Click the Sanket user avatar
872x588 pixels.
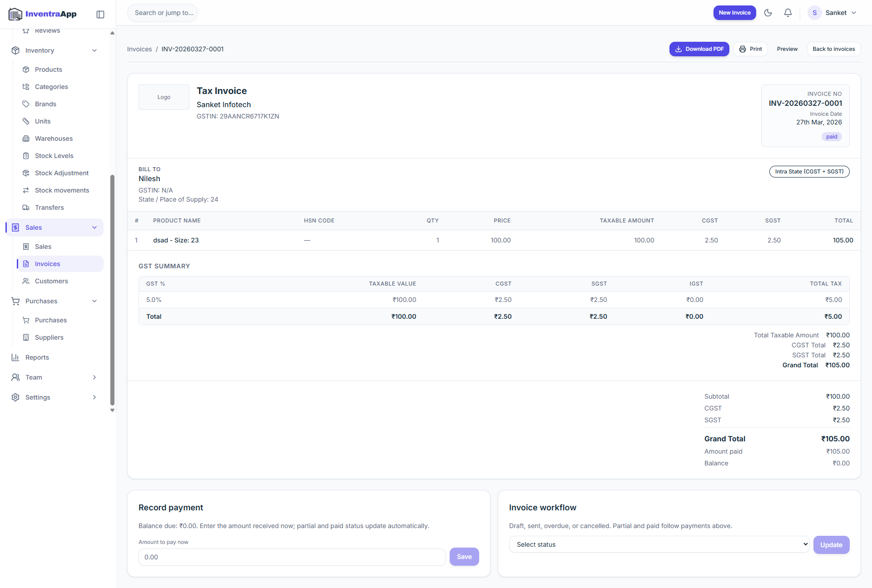pos(814,13)
